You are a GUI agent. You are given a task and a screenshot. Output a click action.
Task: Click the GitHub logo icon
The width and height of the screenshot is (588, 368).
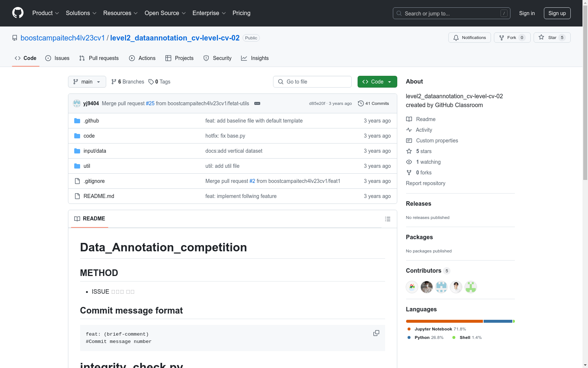pos(18,13)
